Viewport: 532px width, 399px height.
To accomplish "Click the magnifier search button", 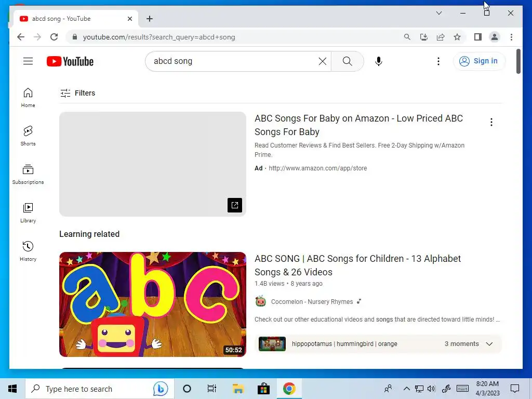I will [x=348, y=61].
